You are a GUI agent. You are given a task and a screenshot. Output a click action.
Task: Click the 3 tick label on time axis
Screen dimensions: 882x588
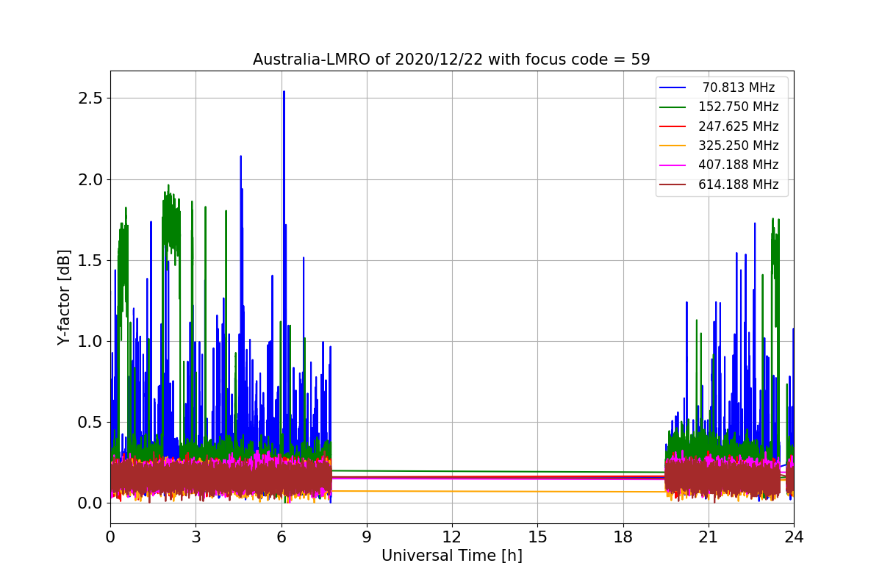[x=196, y=537]
